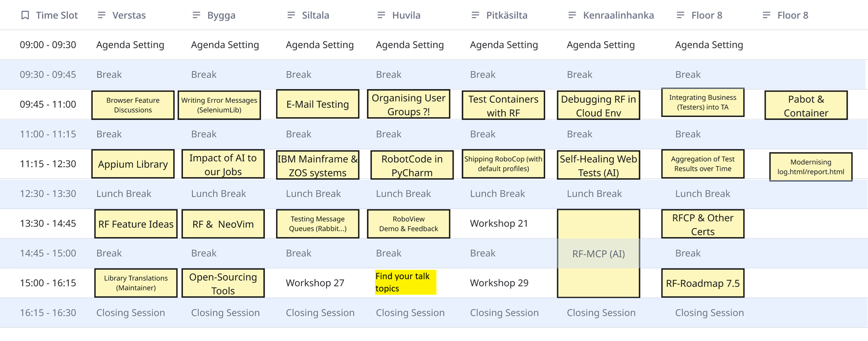Screen dimensions: 868x341
Task: Click the text icon beside Huvila
Action: 381,15
